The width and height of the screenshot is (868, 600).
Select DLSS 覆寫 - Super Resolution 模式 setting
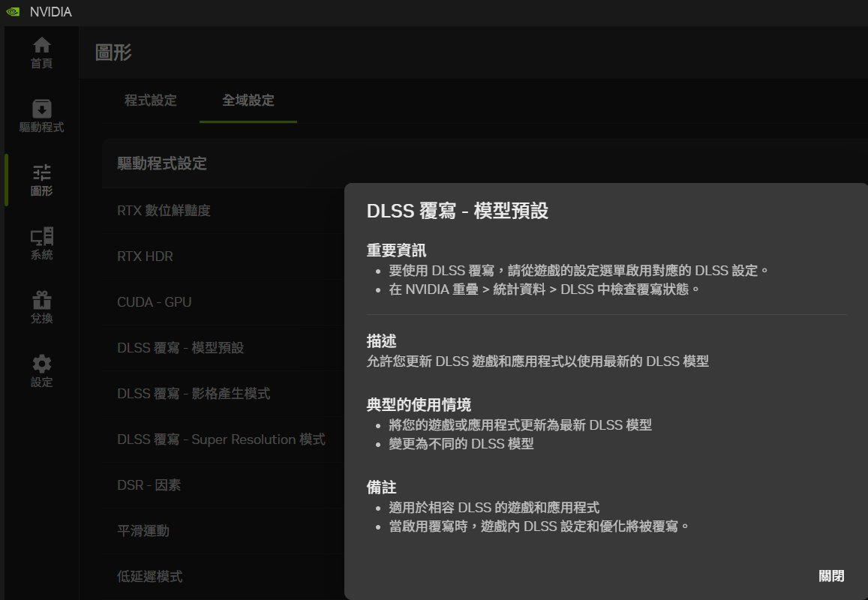[221, 439]
